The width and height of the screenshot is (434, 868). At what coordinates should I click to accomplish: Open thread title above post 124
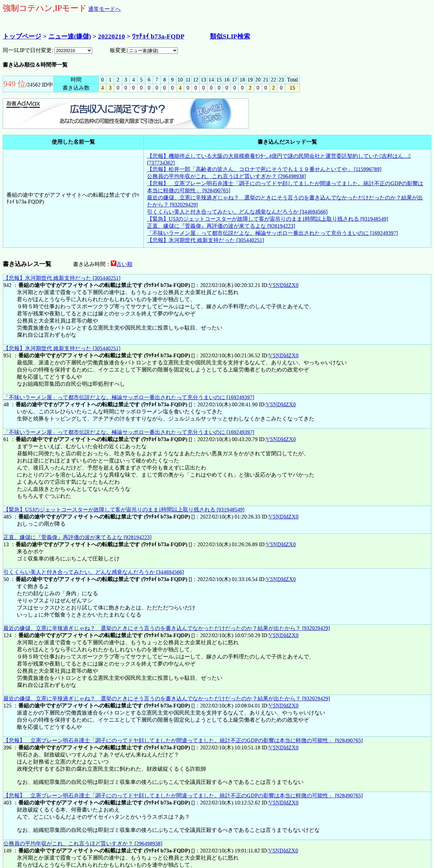click(167, 628)
